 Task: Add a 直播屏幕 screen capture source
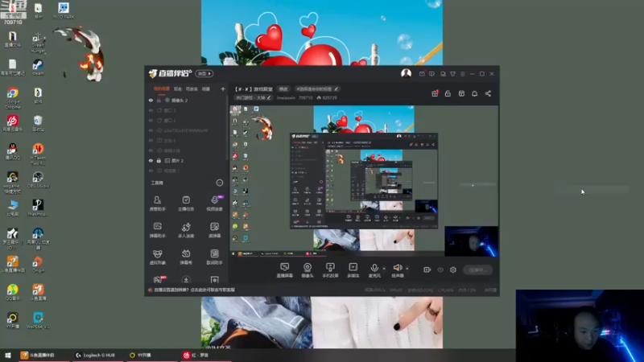click(x=285, y=270)
